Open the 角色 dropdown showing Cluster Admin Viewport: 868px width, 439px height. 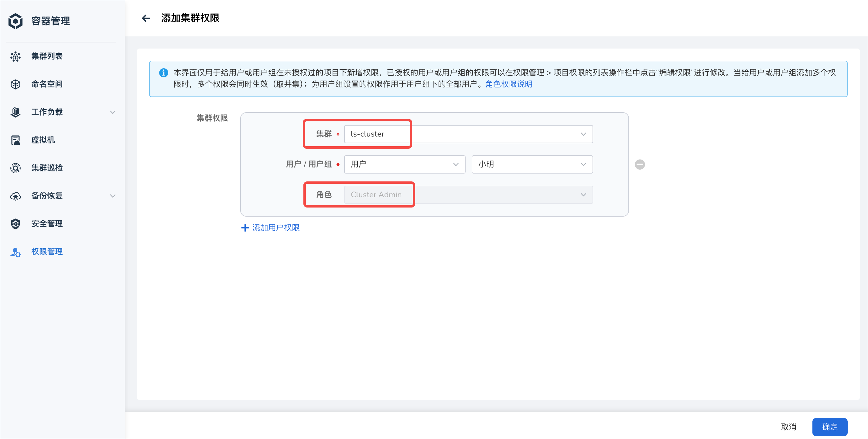point(468,194)
